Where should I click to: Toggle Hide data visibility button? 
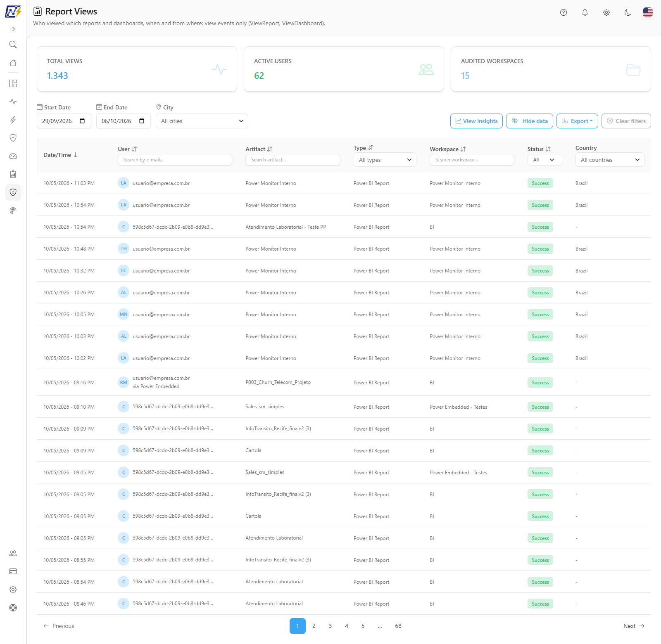pos(530,121)
